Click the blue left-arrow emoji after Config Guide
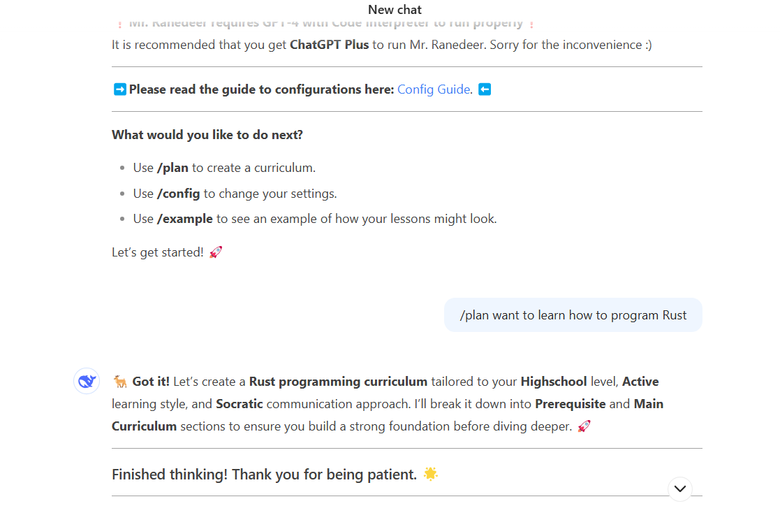780x513 pixels. (x=485, y=90)
